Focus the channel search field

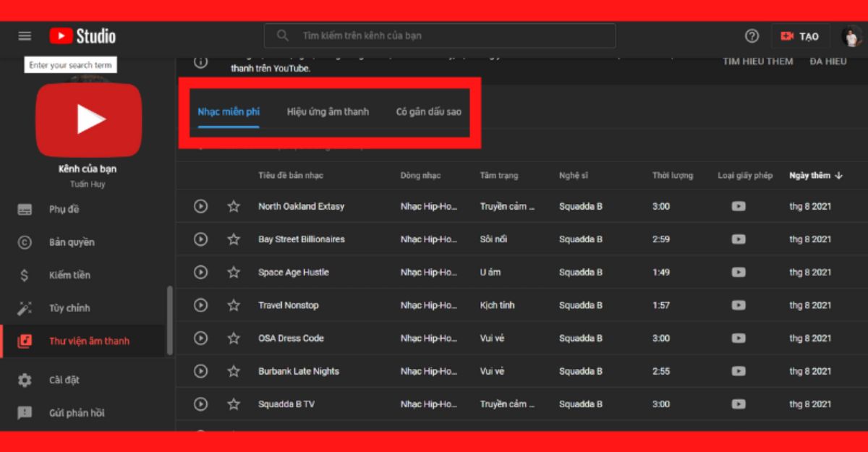pyautogui.click(x=440, y=35)
